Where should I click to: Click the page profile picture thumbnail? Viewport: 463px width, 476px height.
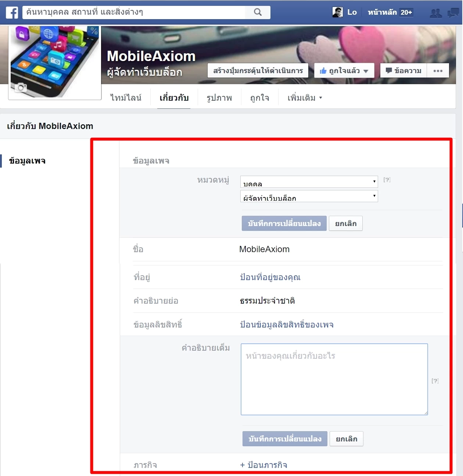pos(55,62)
